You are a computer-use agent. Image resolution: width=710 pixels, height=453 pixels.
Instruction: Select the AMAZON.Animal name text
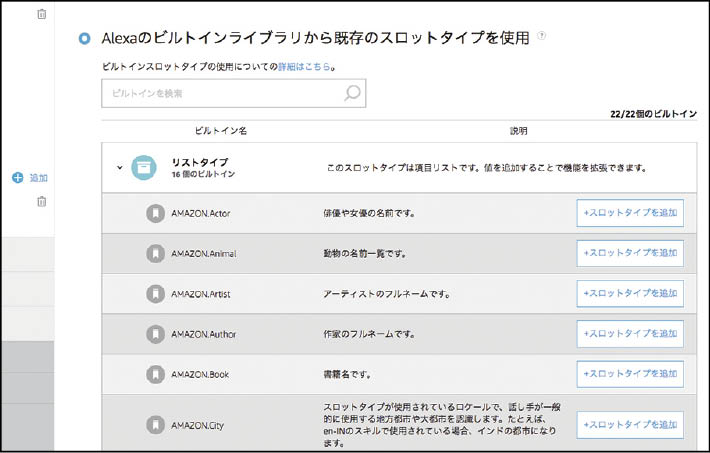click(203, 254)
